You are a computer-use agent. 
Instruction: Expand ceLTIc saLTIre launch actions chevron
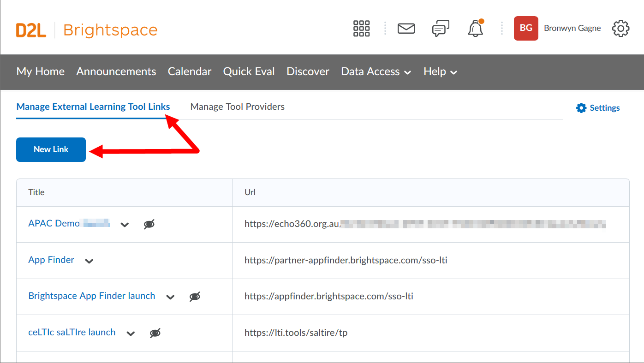pos(131,333)
